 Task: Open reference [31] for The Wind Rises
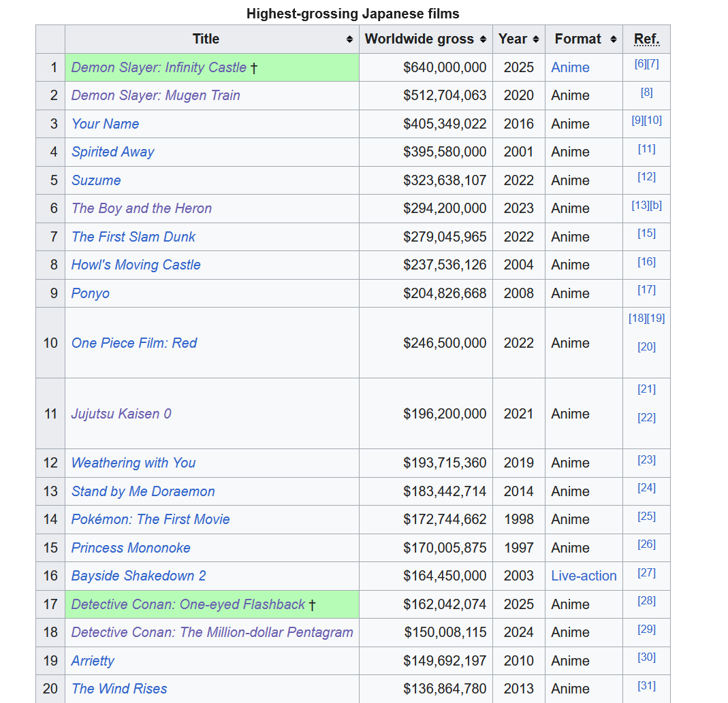(647, 685)
